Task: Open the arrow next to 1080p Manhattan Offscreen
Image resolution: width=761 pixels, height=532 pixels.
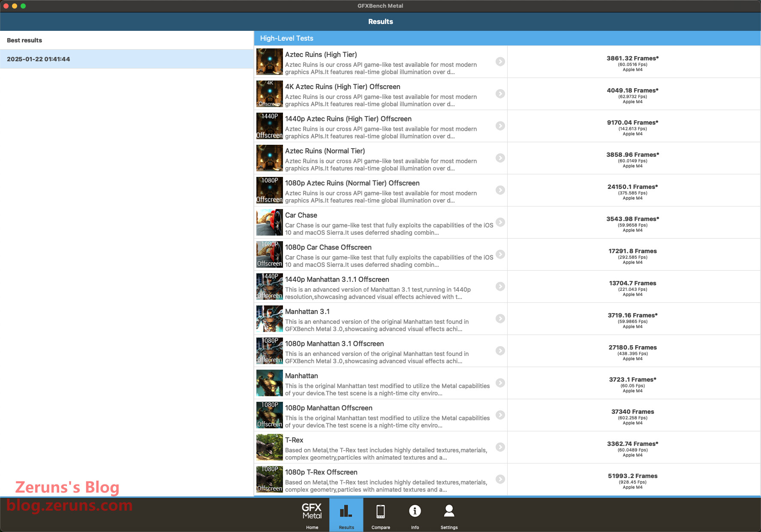Action: click(x=500, y=415)
